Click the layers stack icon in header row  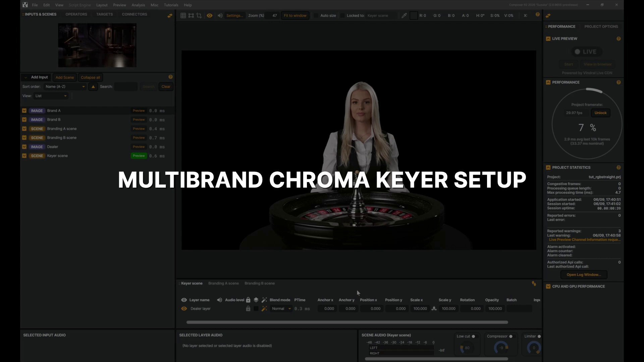coord(256,300)
